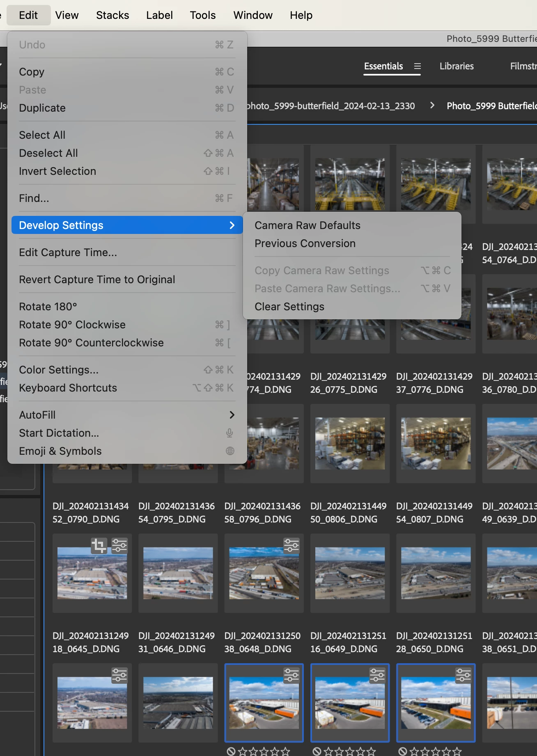Select the highlighted Develop Settings menu entry

click(x=127, y=225)
